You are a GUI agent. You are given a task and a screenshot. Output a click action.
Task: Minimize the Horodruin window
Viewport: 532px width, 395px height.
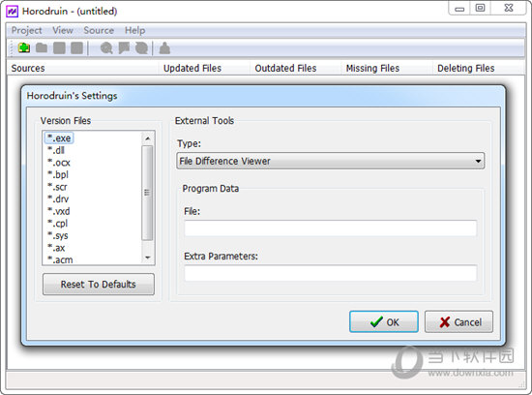(x=459, y=8)
